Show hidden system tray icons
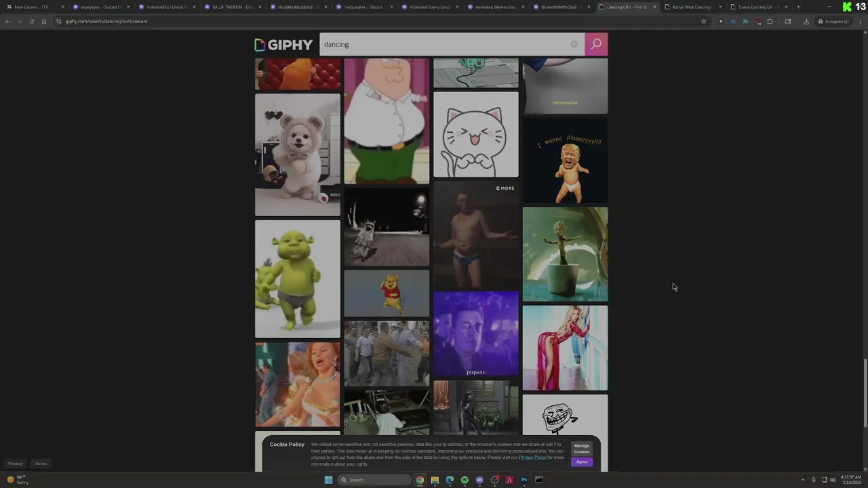Viewport: 868px width, 488px height. pos(803,480)
